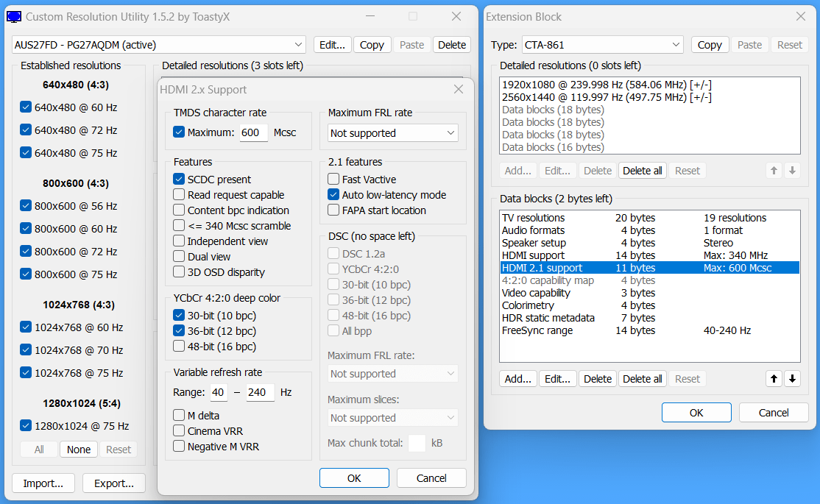Screen dimensions: 820x504
Task: Select the HDR static metadata block
Action: click(x=649, y=318)
